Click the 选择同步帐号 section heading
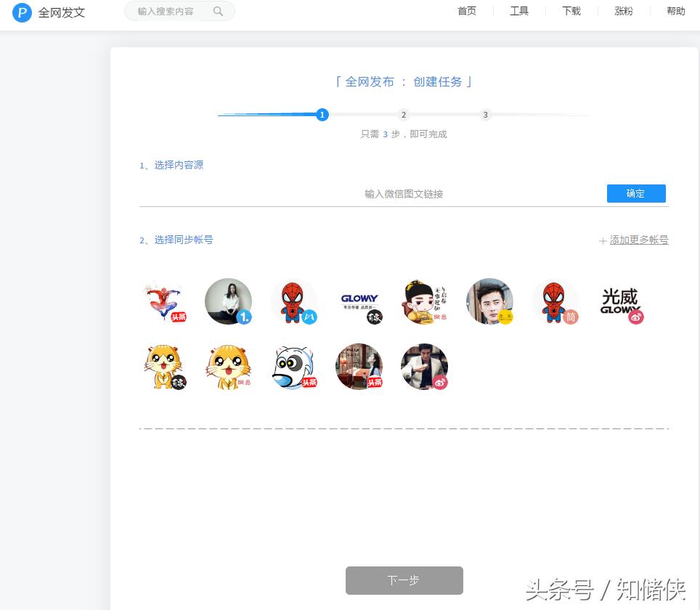Image resolution: width=700 pixels, height=610 pixels. (176, 240)
